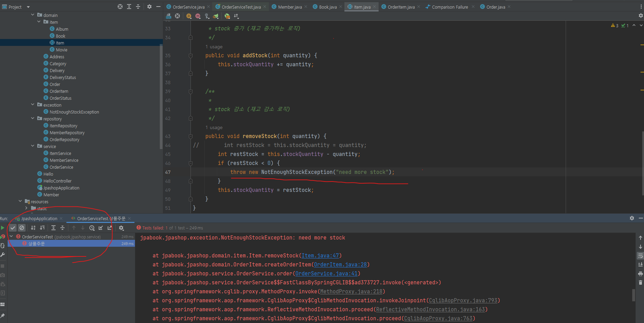Select opened file in Project tree
The height and width of the screenshot is (323, 644).
[x=120, y=7]
